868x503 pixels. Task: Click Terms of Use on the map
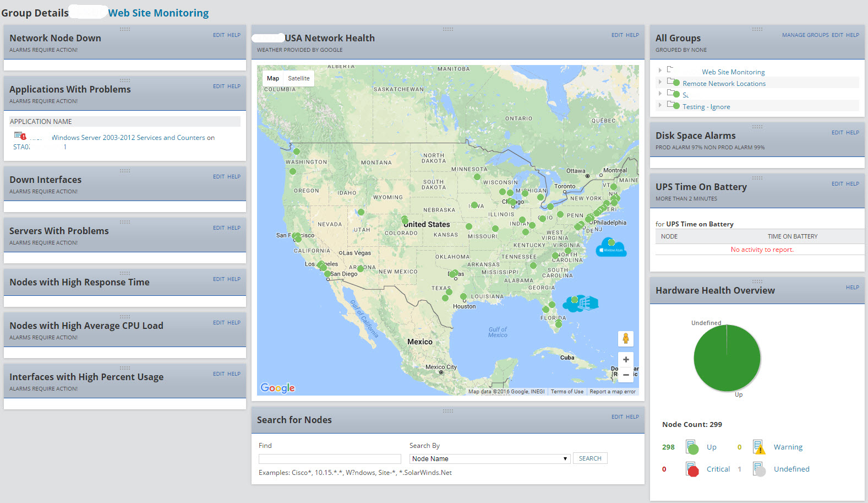click(x=567, y=392)
